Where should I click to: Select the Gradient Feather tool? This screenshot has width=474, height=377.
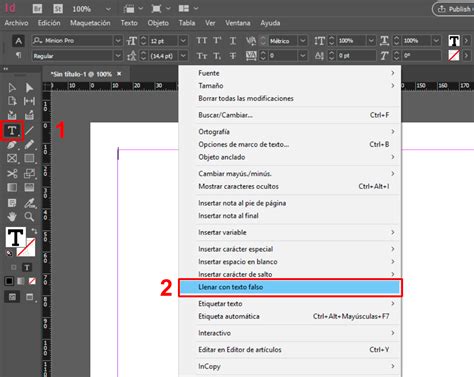pos(29,188)
